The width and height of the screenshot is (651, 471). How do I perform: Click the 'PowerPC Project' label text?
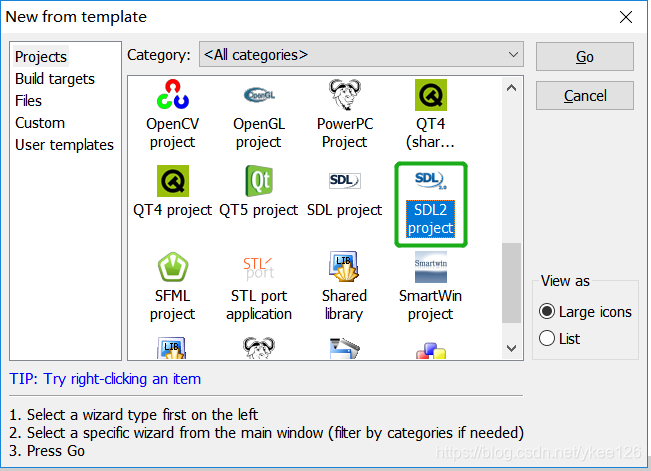[345, 133]
